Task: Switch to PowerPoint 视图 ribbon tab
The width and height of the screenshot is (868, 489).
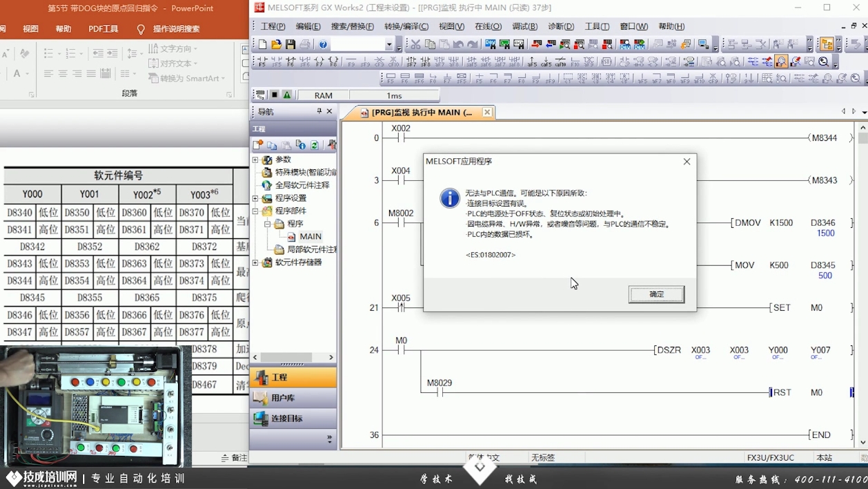Action: pos(31,29)
